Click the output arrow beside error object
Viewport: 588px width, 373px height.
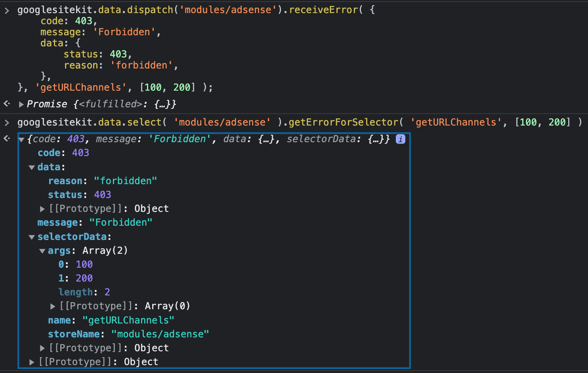coord(7,138)
